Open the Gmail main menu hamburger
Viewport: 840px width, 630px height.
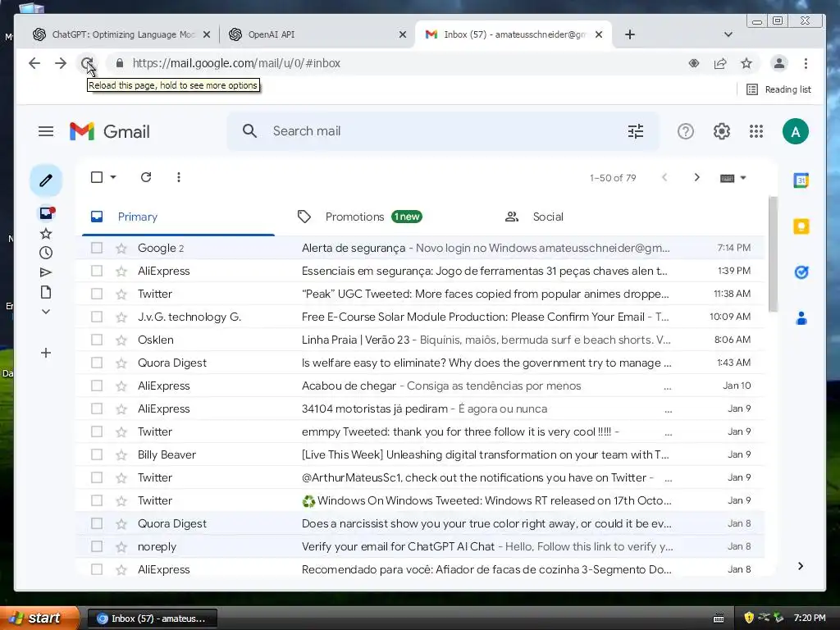[x=46, y=131]
